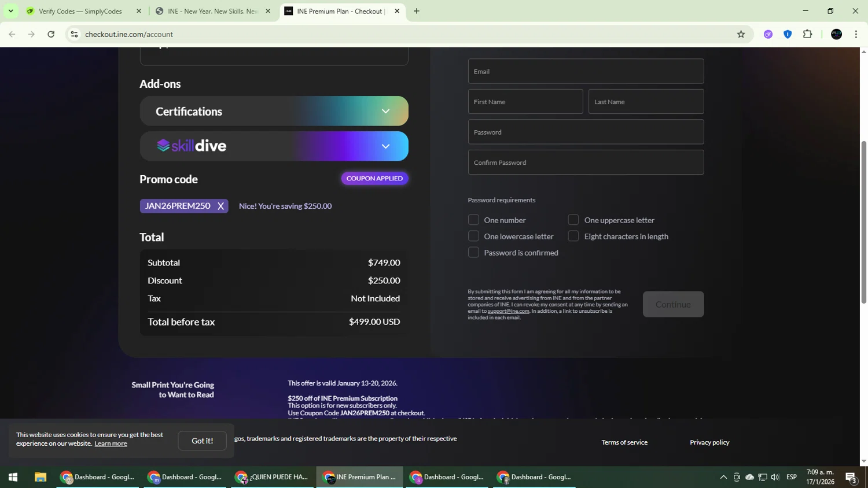
Task: Close the INE - New Year tab
Action: 268,11
